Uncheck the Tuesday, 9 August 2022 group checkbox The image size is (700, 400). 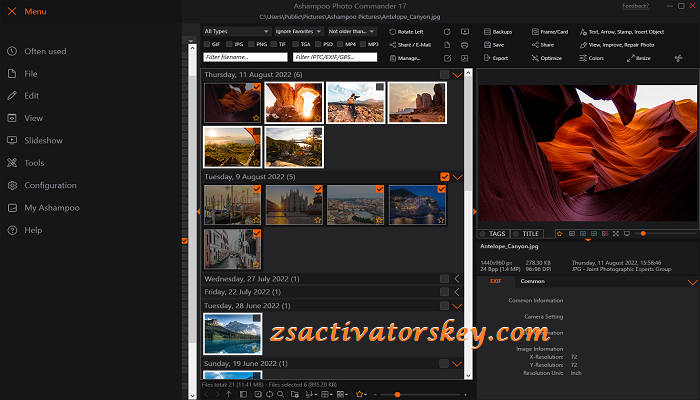(x=445, y=177)
